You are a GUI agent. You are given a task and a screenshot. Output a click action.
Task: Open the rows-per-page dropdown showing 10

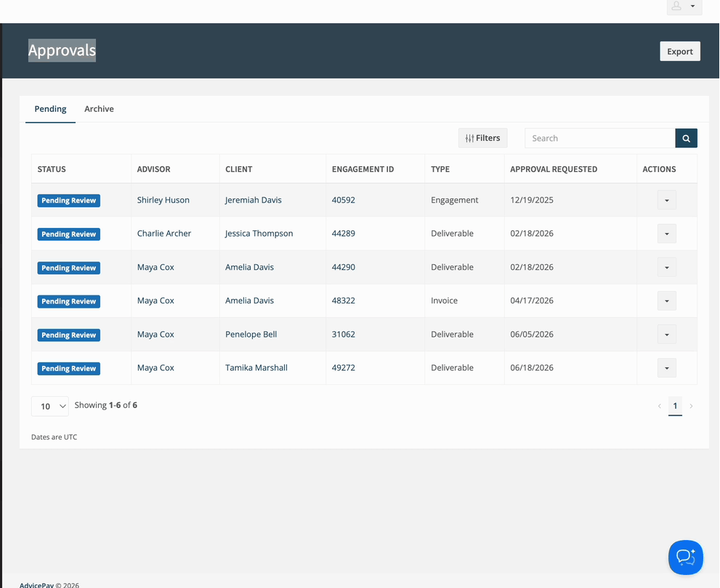(50, 407)
